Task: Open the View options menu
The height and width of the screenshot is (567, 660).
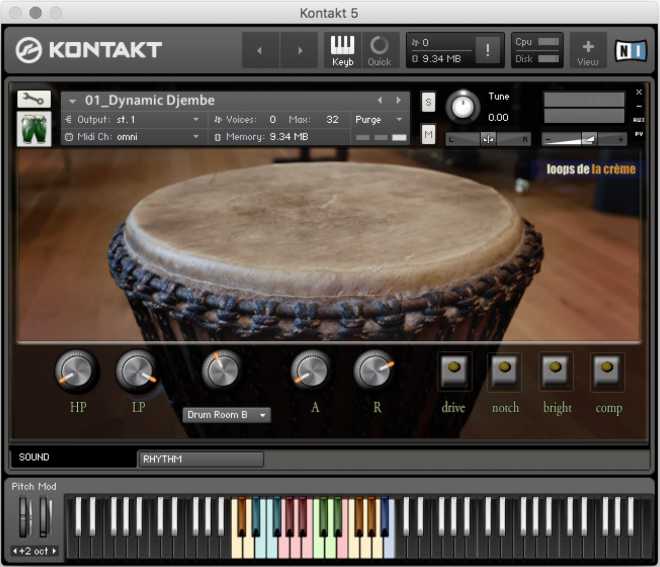Action: pyautogui.click(x=588, y=52)
